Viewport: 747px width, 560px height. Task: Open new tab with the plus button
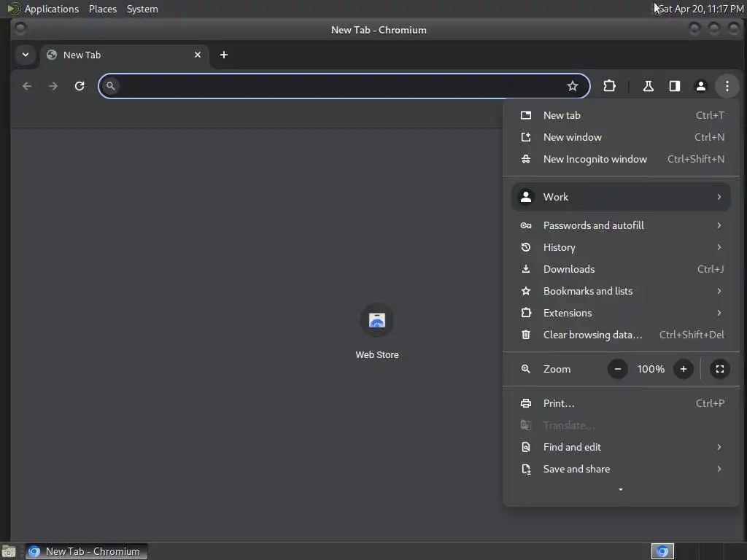pyautogui.click(x=224, y=55)
